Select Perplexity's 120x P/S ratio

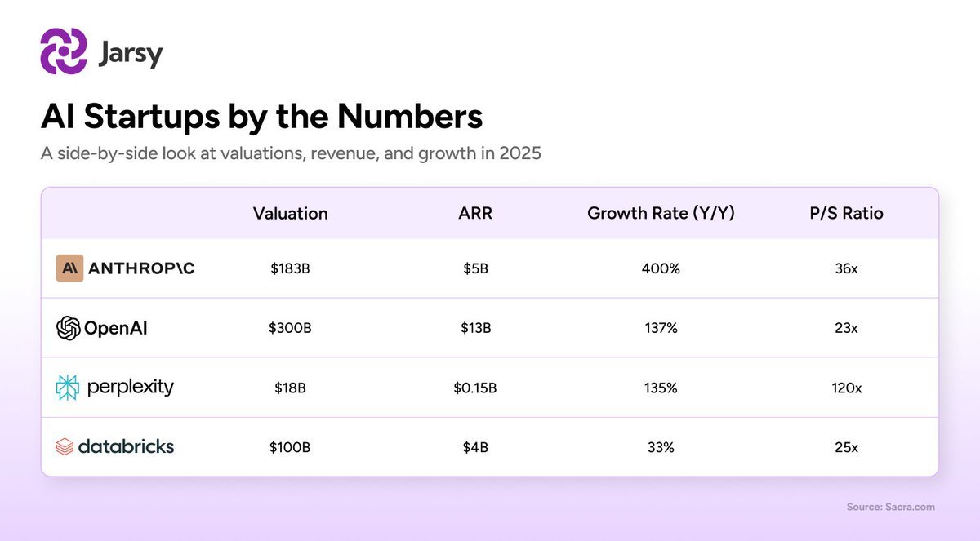[846, 388]
